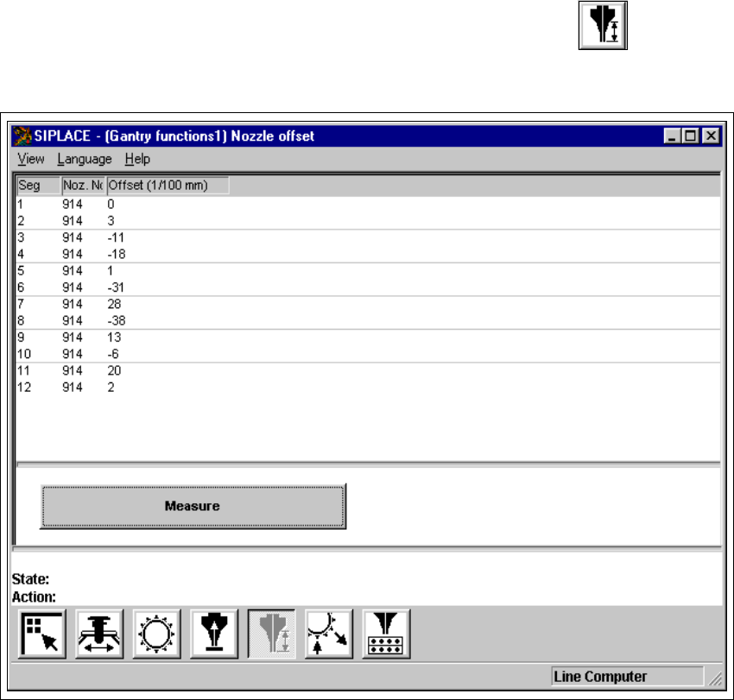
Task: Click the Line Computer status bar field
Action: coord(627,677)
